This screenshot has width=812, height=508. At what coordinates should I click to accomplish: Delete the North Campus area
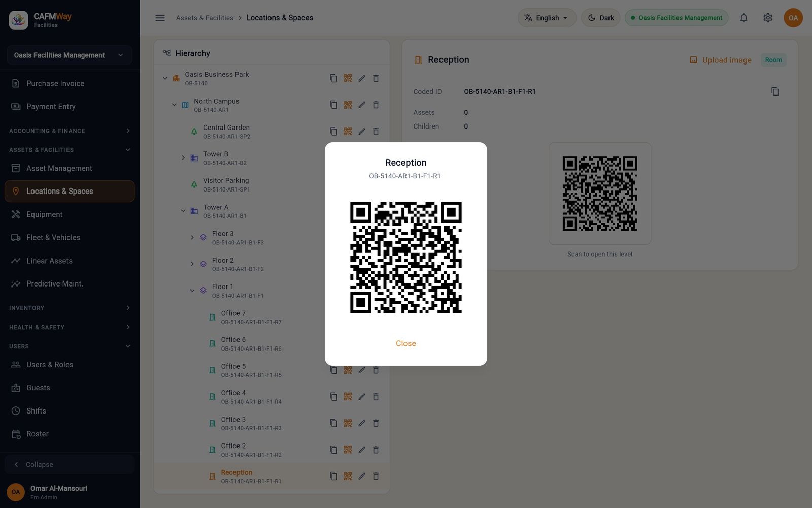[x=376, y=105]
